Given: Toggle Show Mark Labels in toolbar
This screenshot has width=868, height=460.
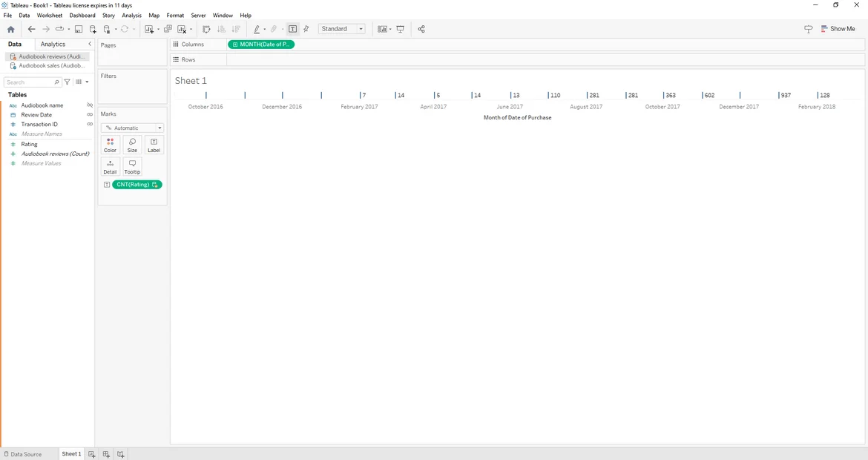Looking at the screenshot, I should click(x=293, y=30).
